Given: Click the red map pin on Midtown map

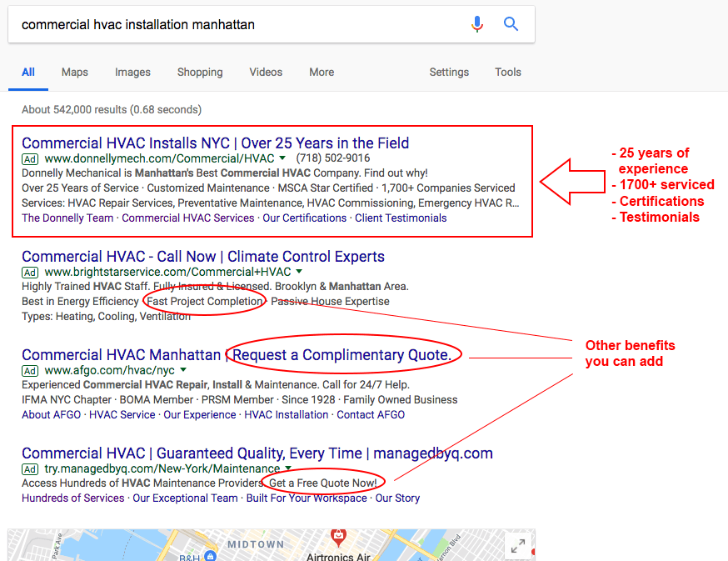Looking at the screenshot, I should pyautogui.click(x=338, y=537).
